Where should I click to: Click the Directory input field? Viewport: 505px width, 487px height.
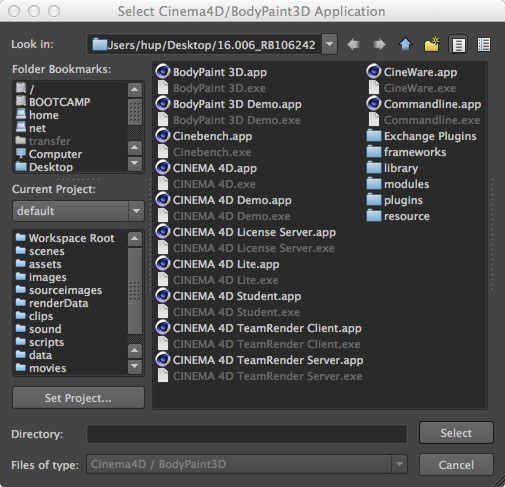pos(247,434)
